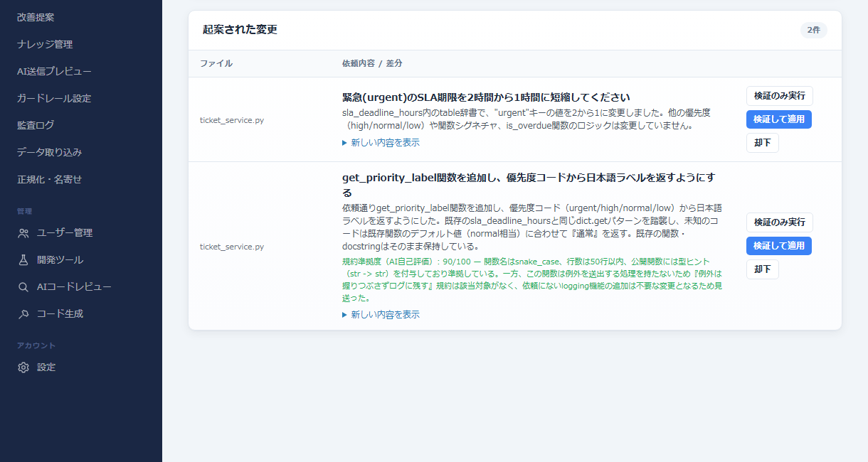Click the users icon beside ユーザー管理
Screen dimensions: 868x462
(x=23, y=232)
